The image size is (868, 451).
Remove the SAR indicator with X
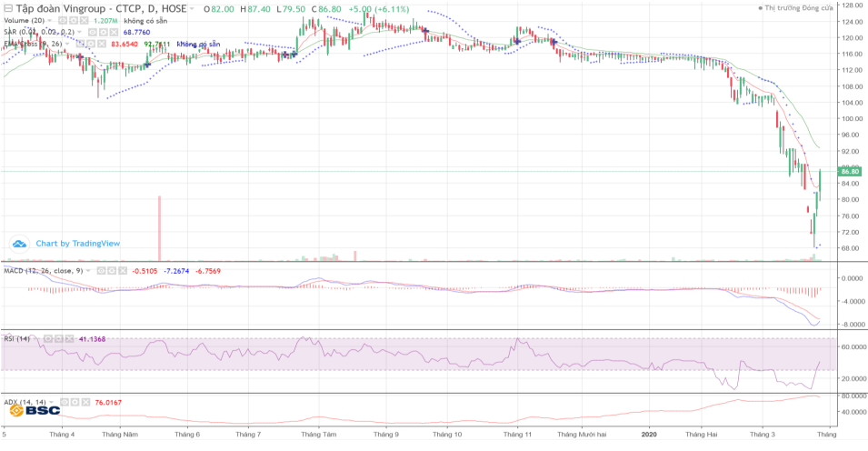click(114, 32)
